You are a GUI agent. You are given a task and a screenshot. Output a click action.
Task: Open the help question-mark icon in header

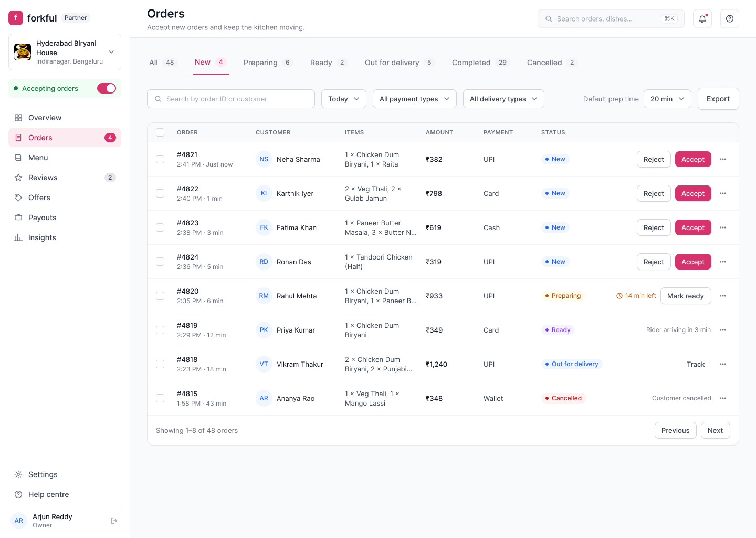(730, 19)
